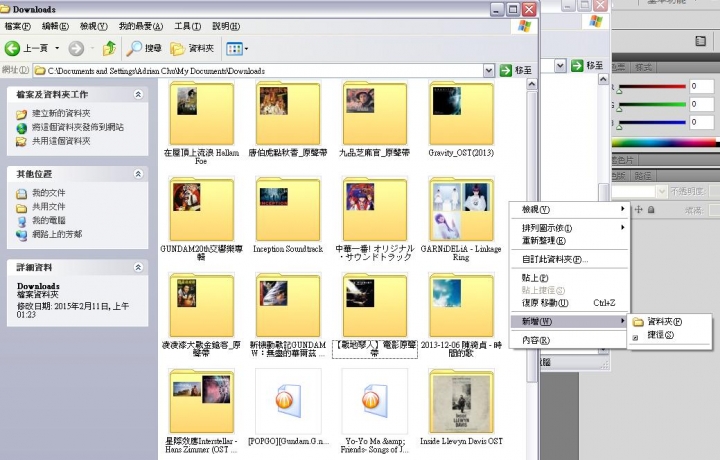Choose 自訂此資料夾(F)... in context menu
The height and width of the screenshot is (460, 720).
click(x=569, y=259)
